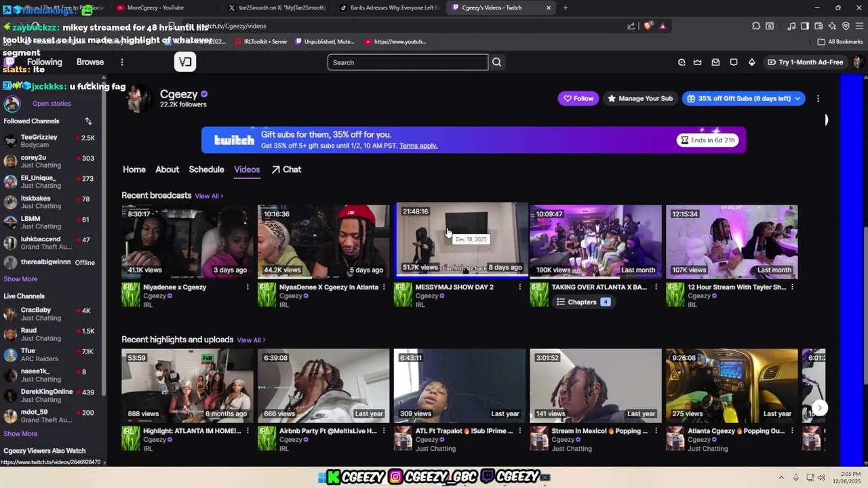Viewport: 868px width, 488px height.
Task: Open TAKING OVER ATLANTA broadcast thumbnail
Action: (x=595, y=241)
